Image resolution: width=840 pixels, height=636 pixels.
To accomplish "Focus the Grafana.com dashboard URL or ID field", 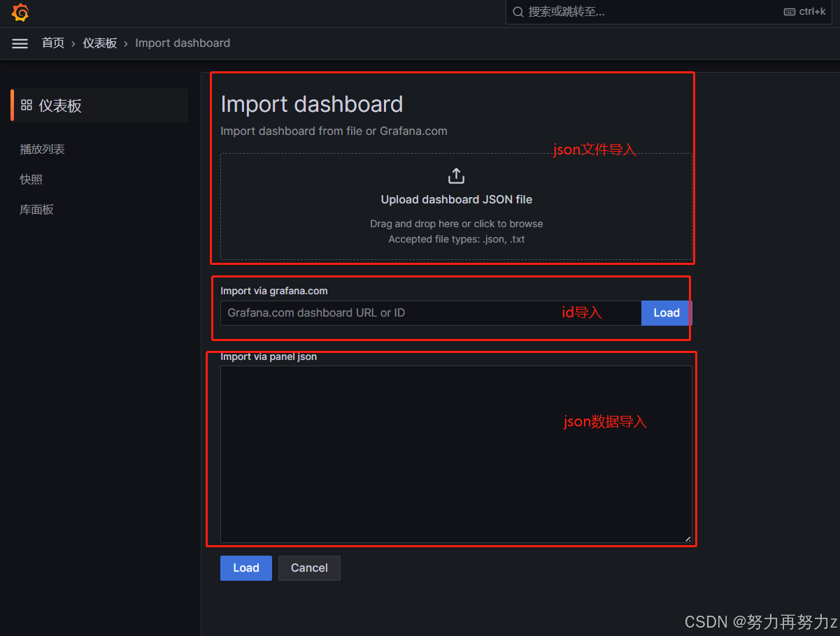I will point(431,313).
